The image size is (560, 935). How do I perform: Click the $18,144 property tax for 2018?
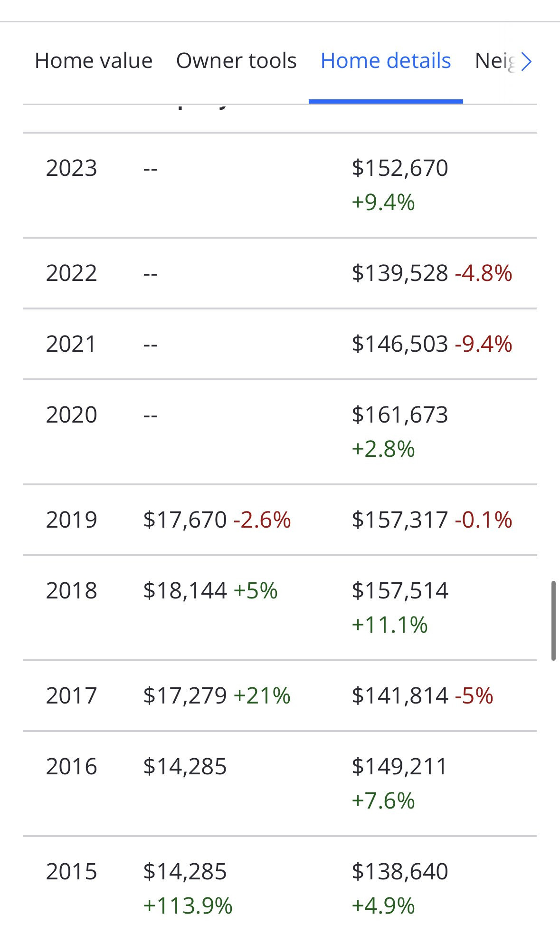pyautogui.click(x=185, y=591)
